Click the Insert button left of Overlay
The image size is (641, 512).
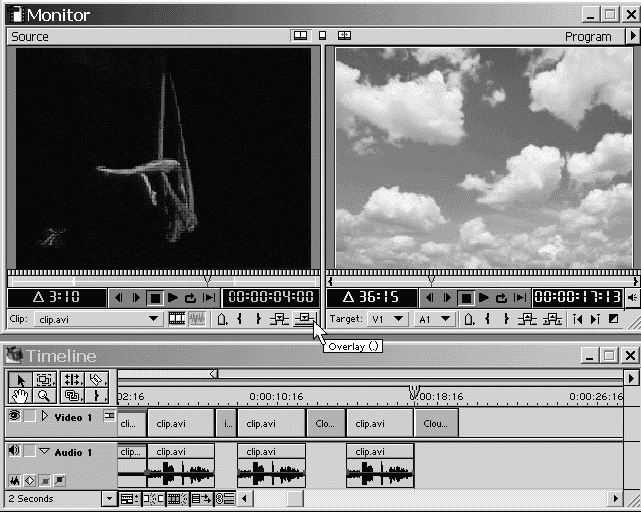280,319
